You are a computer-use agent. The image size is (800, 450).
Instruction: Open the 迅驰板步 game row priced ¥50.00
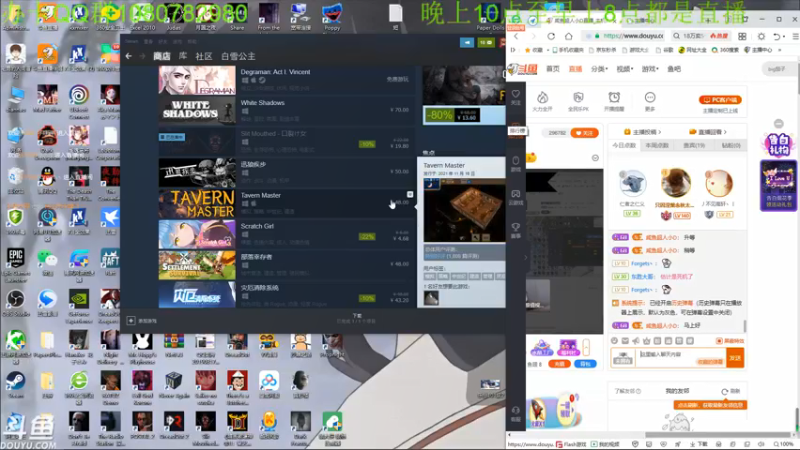pyautogui.click(x=286, y=172)
